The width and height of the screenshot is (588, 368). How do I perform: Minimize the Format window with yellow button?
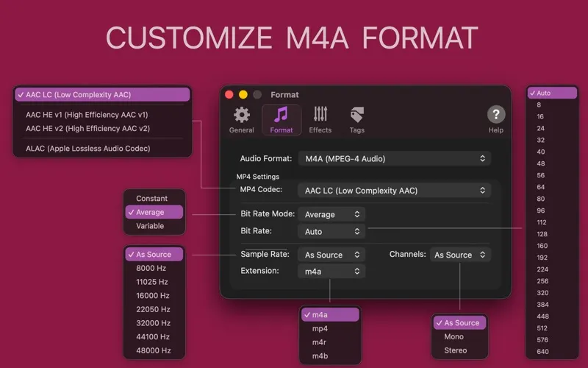[243, 95]
